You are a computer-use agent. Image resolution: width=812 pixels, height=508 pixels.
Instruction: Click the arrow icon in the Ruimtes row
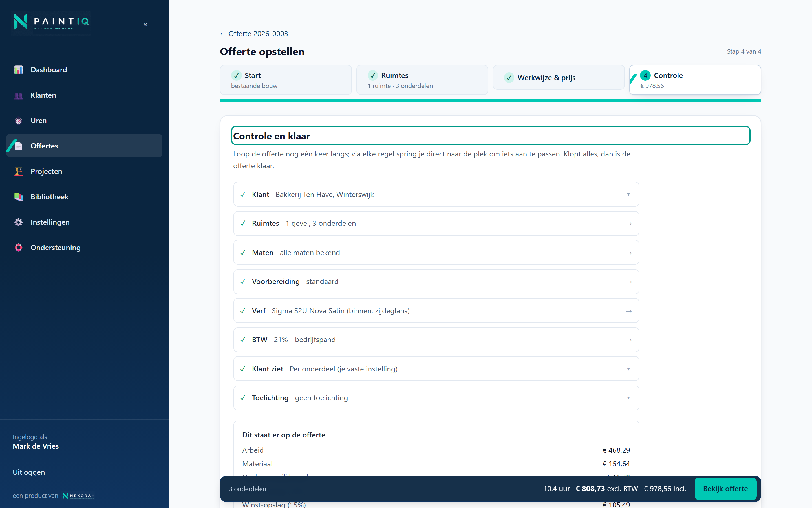pos(628,224)
